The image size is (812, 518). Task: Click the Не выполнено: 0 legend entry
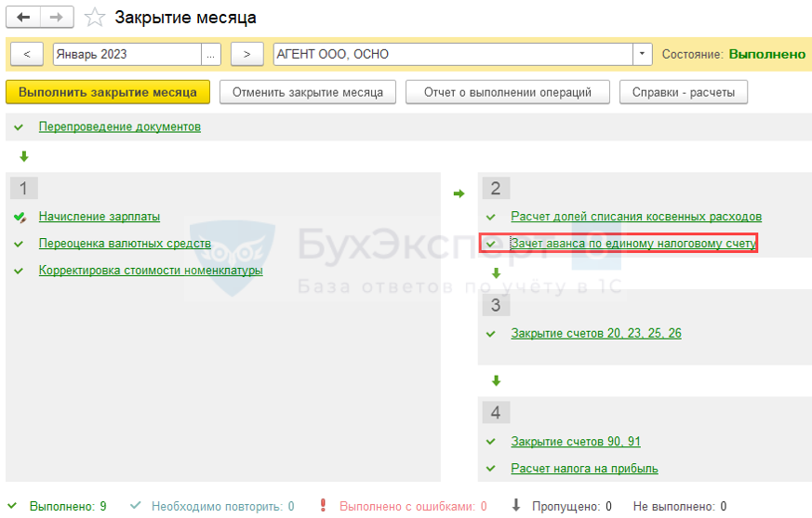click(x=679, y=506)
